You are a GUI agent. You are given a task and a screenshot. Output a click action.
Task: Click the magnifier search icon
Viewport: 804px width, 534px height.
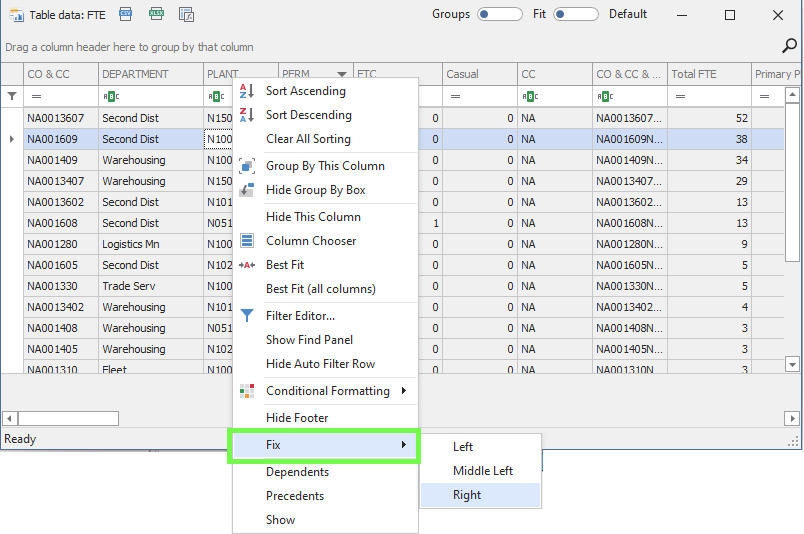coord(789,46)
